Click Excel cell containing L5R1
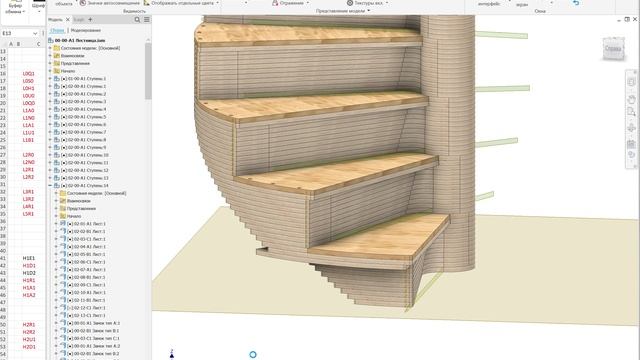The width and height of the screenshot is (640, 360). [29, 214]
